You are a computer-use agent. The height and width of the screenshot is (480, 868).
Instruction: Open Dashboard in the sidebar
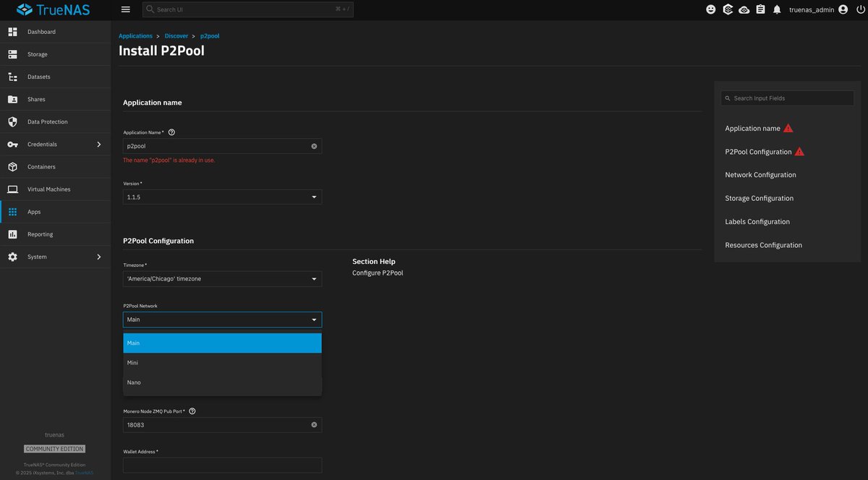pyautogui.click(x=55, y=32)
